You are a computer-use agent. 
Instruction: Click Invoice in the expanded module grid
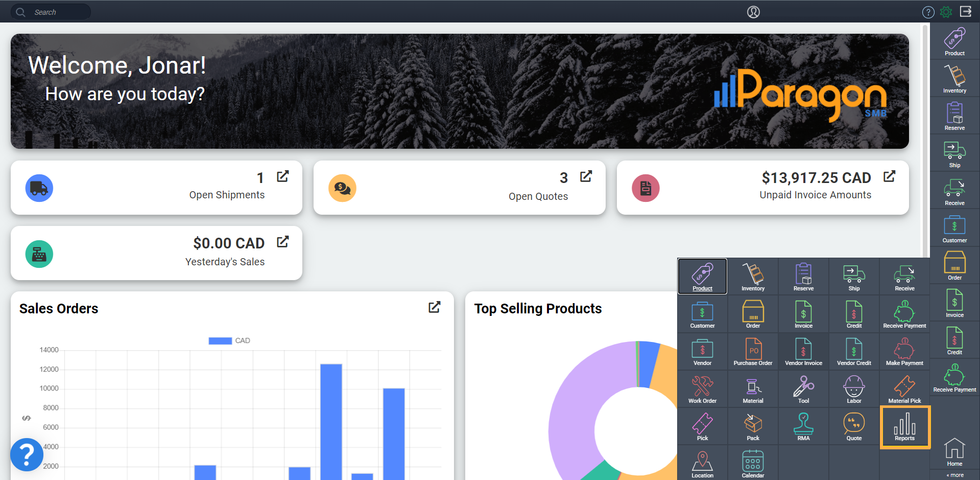[803, 315]
